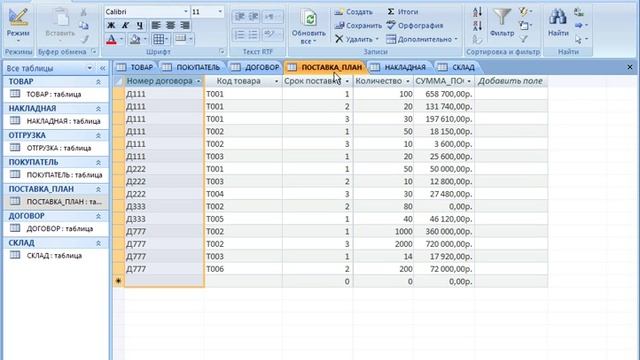Open Номер договора column dropdown arrow

click(x=198, y=81)
